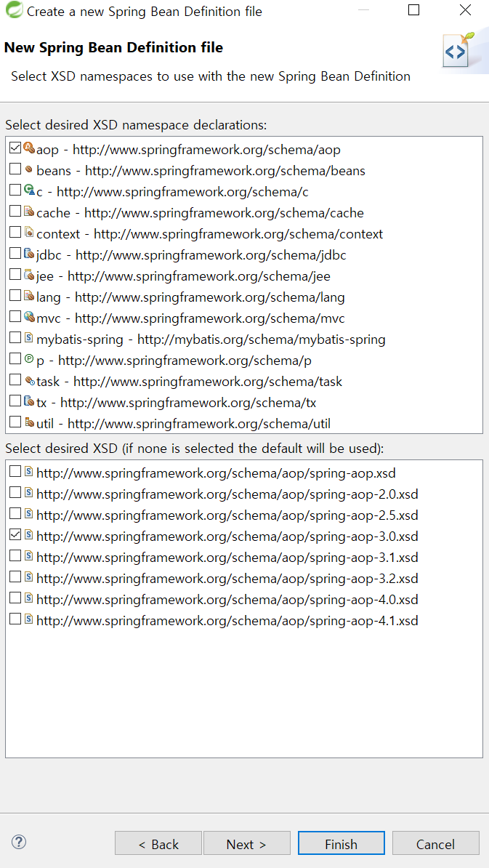The width and height of the screenshot is (489, 868).
Task: Cancel the wizard dialog
Action: [x=436, y=843]
